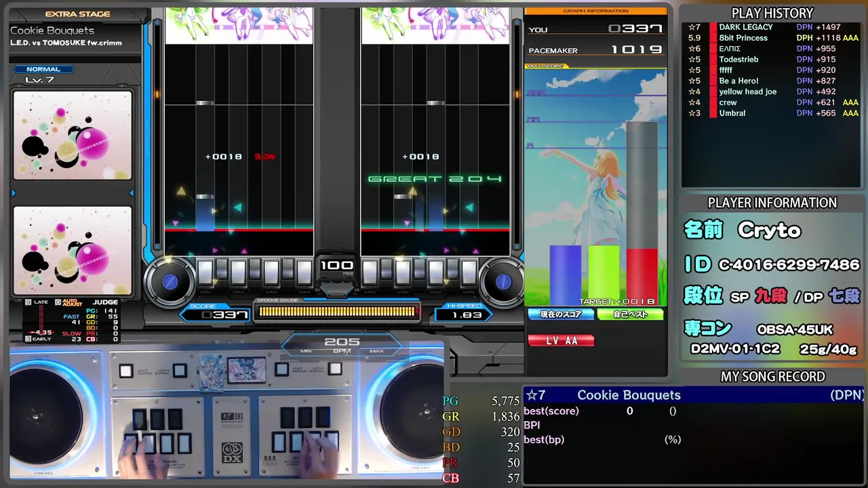Click the 100 gauge percentage
This screenshot has width=868, height=488.
pyautogui.click(x=337, y=265)
